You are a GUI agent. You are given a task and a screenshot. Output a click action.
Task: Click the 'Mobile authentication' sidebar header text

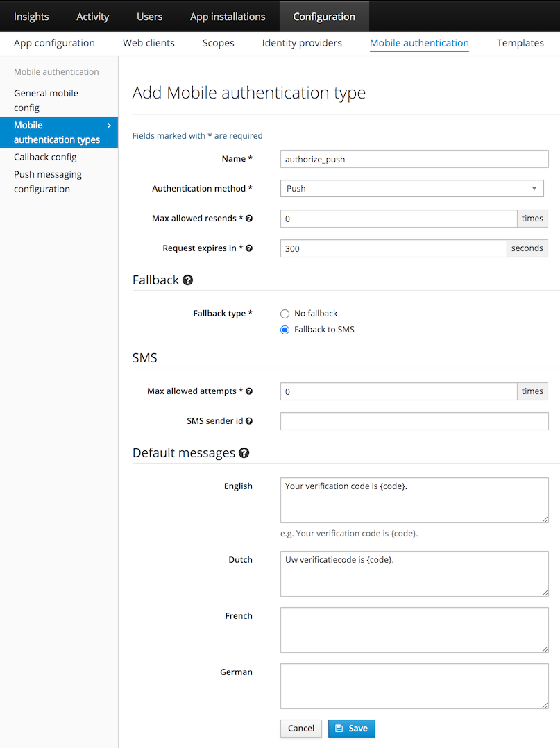56,72
